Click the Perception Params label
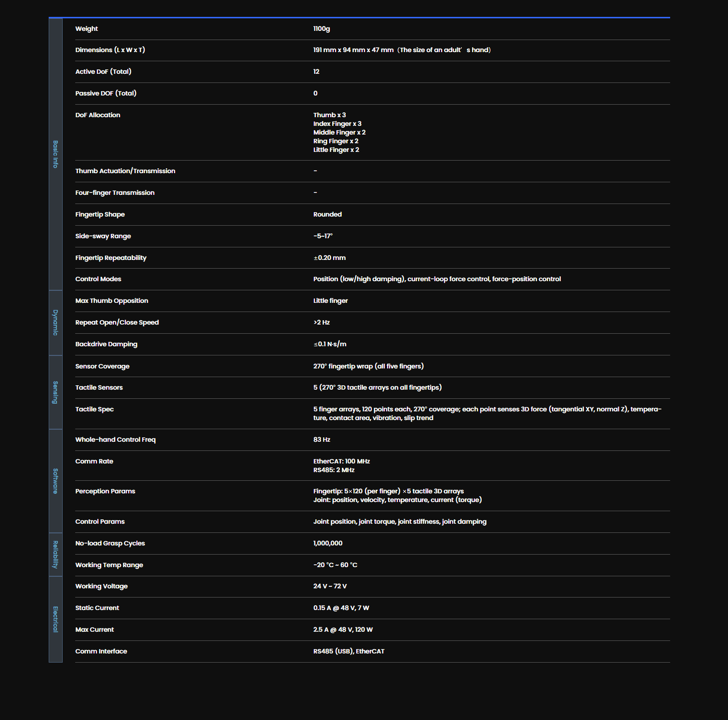Image resolution: width=728 pixels, height=720 pixels. click(105, 491)
